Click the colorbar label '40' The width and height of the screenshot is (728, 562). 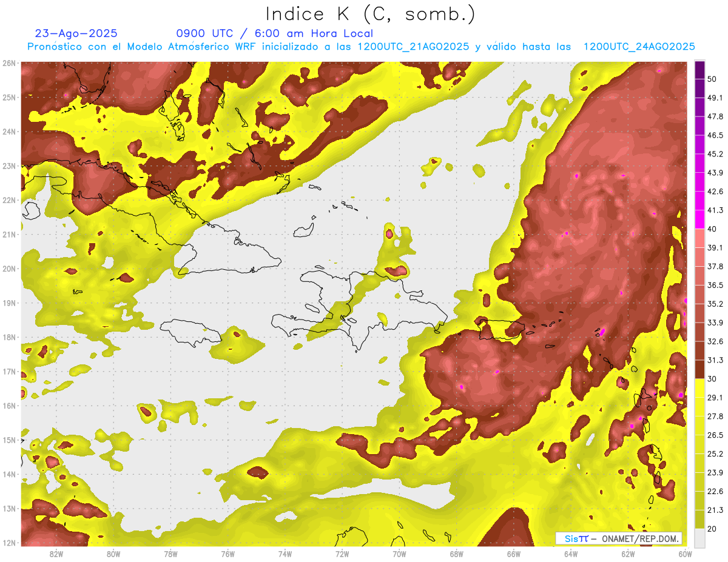tap(712, 229)
